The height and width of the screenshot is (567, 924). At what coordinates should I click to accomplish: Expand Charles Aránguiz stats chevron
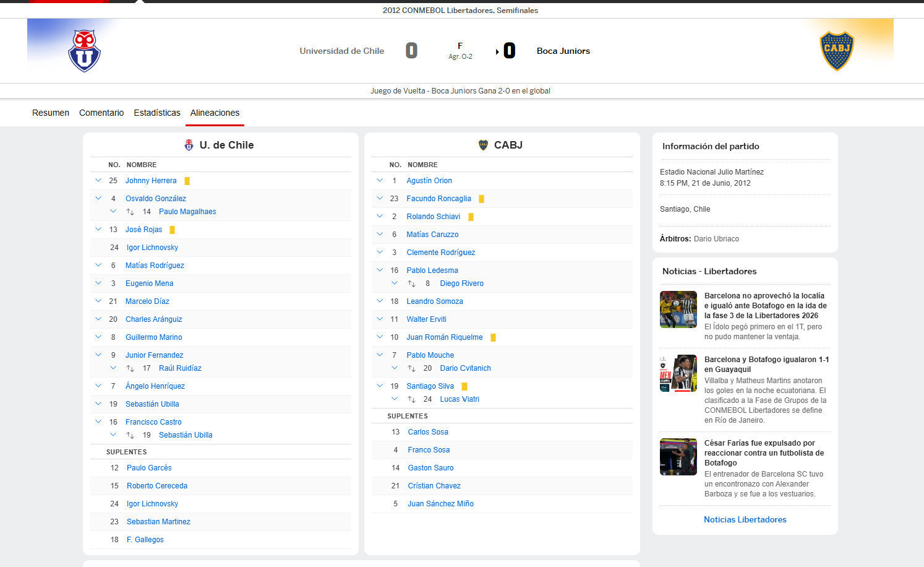(98, 319)
